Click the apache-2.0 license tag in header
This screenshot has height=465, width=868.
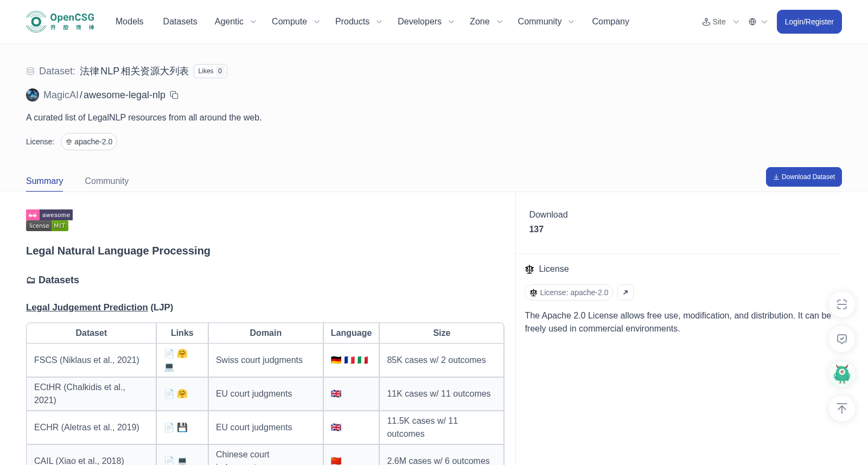click(89, 142)
